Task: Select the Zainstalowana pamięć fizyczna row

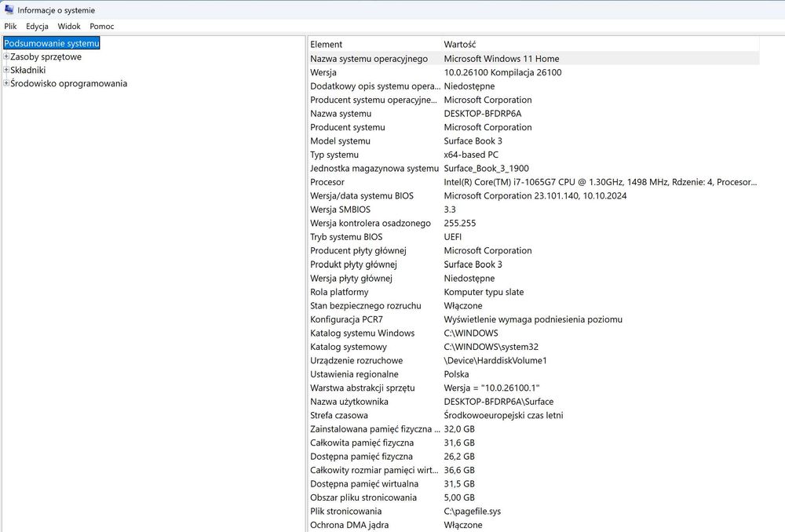Action: coord(534,429)
